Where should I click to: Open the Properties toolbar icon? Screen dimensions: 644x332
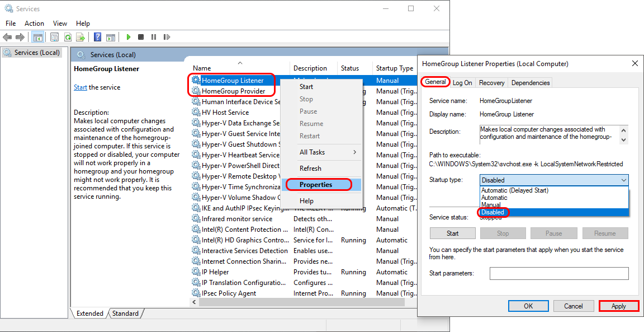click(x=54, y=37)
